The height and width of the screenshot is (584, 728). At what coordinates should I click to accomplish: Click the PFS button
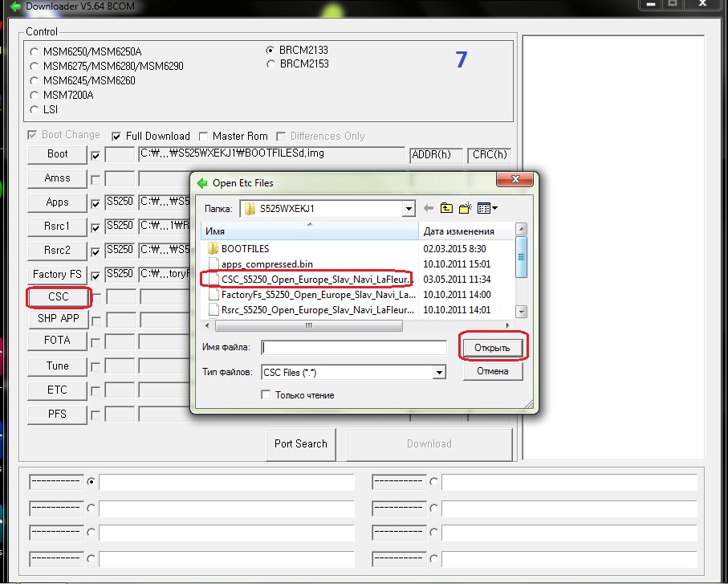[x=57, y=415]
